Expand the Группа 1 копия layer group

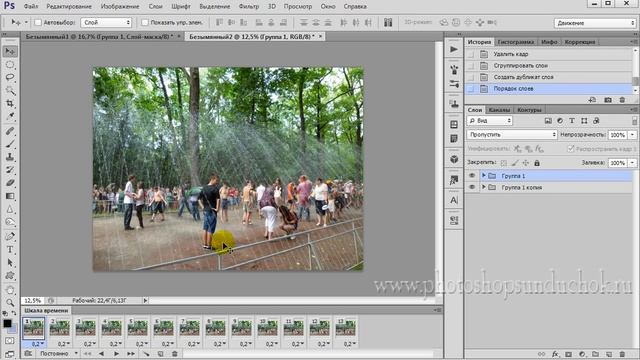tap(484, 187)
